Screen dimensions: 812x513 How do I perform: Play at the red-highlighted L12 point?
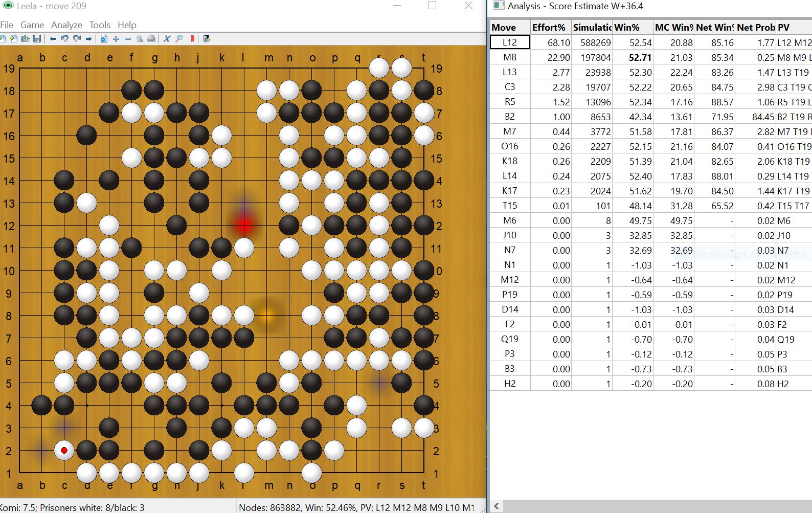244,226
